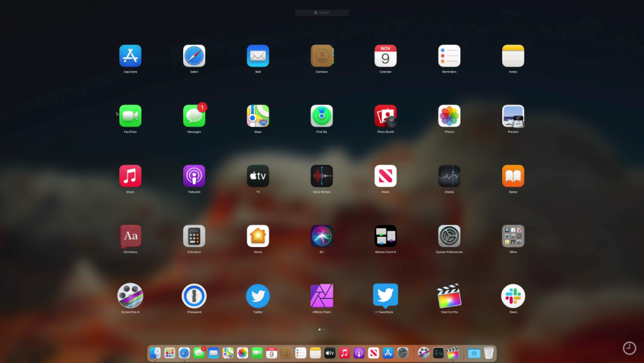Launch the TweetDeck app

point(385,296)
